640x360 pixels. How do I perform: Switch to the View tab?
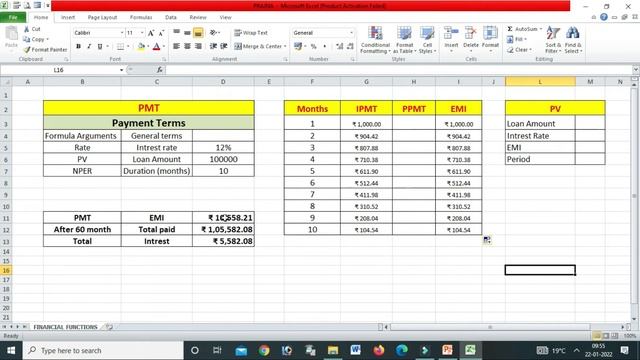tap(225, 18)
